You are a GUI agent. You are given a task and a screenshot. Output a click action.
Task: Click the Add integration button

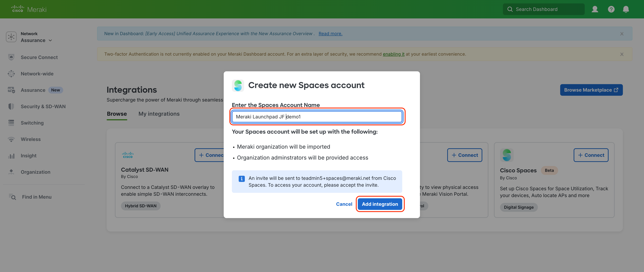(x=380, y=204)
